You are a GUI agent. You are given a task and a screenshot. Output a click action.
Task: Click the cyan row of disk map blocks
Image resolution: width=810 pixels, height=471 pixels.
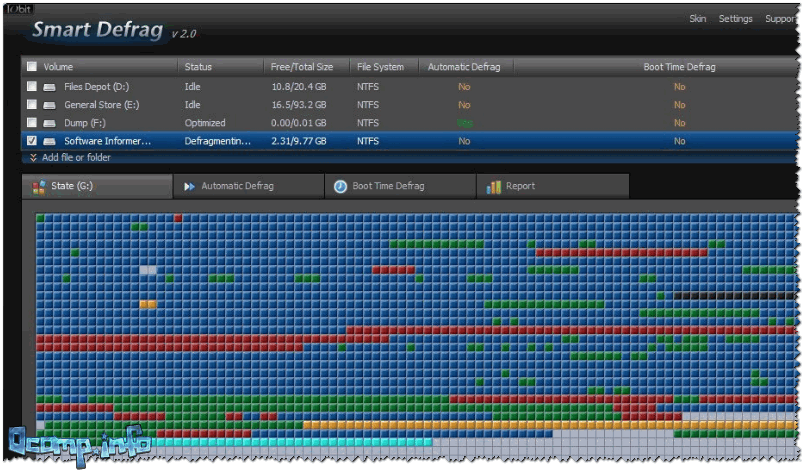[x=293, y=442]
